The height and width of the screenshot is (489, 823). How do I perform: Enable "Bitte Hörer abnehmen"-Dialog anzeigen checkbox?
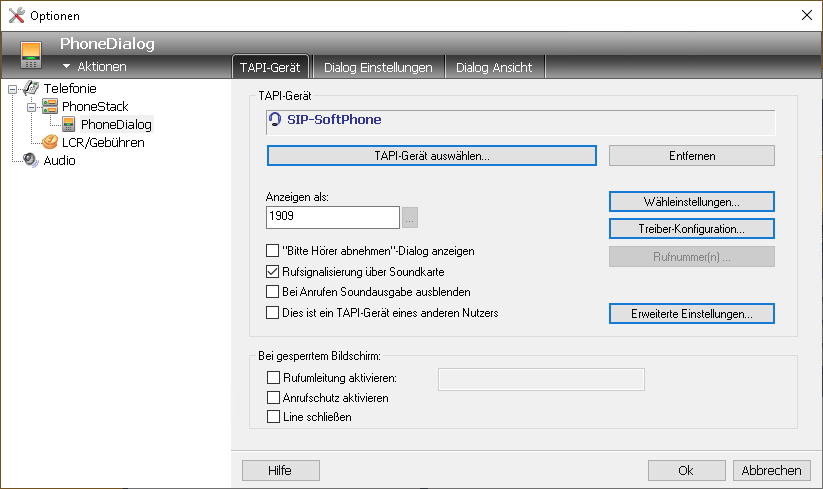[x=273, y=251]
